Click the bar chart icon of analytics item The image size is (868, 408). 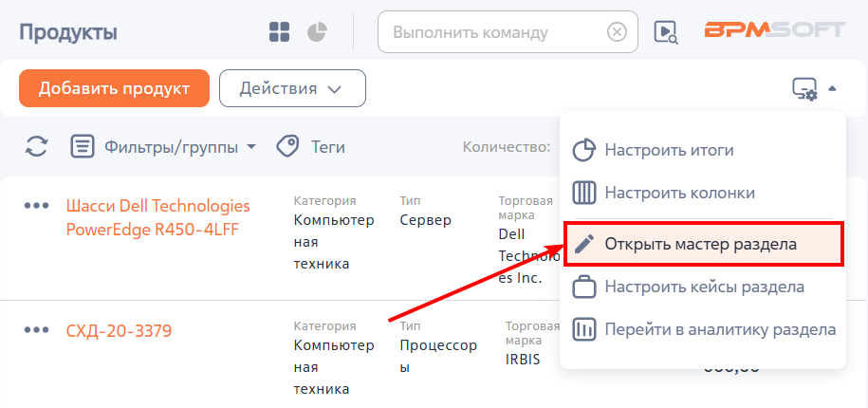[584, 330]
